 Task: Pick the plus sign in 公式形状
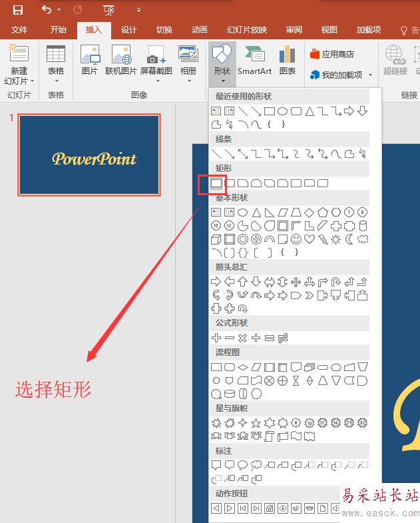[216, 338]
